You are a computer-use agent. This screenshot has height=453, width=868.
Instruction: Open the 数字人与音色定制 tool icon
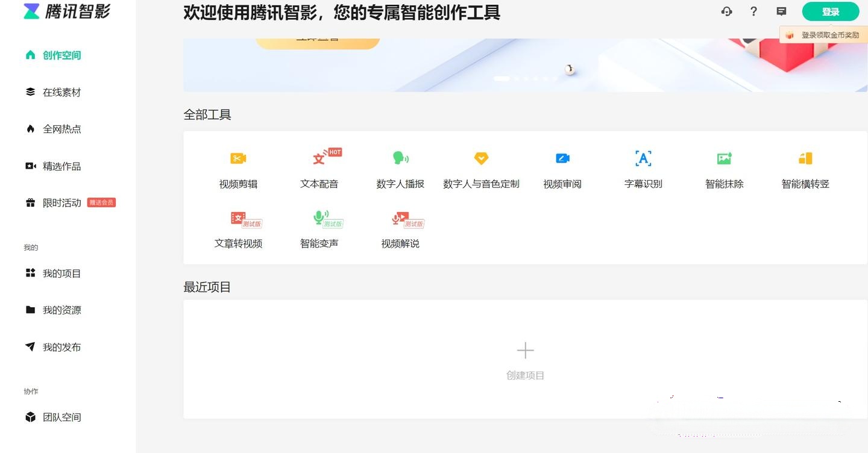click(481, 158)
